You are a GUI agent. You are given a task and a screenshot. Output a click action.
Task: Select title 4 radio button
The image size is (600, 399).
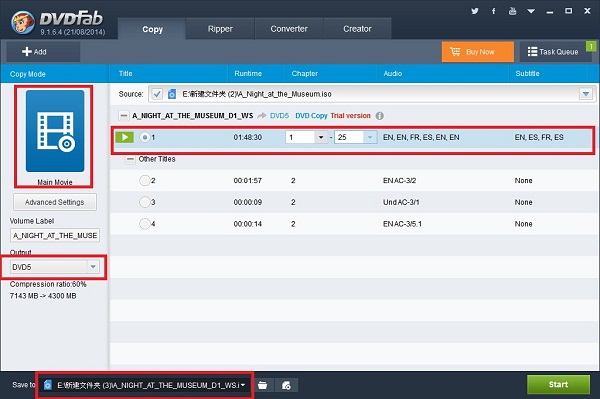pyautogui.click(x=145, y=223)
